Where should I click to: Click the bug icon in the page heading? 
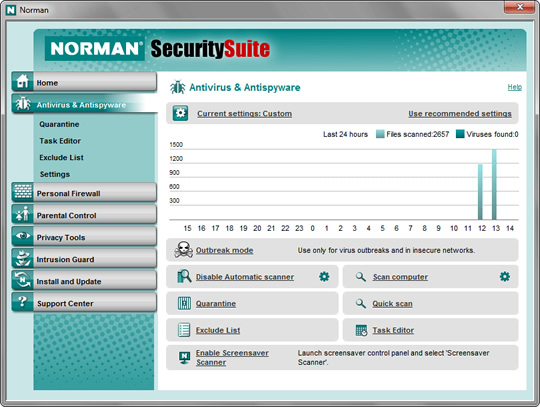tap(178, 87)
